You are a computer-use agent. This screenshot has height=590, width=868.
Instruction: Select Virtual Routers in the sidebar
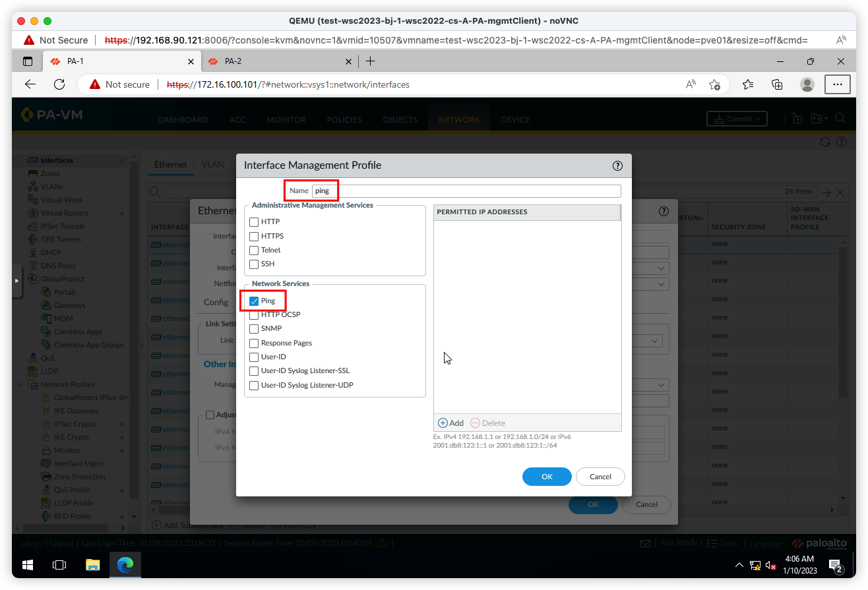65,213
